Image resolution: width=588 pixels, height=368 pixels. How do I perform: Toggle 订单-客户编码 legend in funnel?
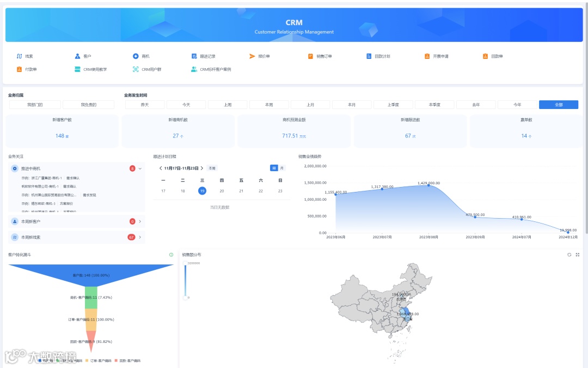click(x=98, y=360)
